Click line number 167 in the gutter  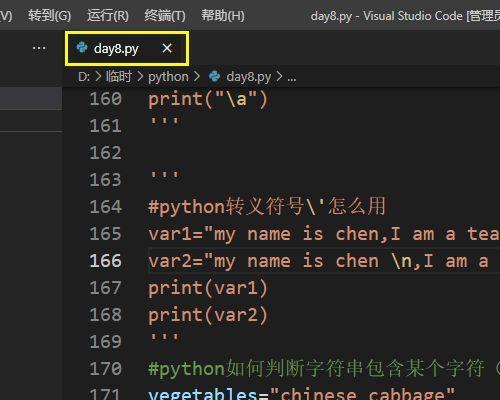click(105, 288)
